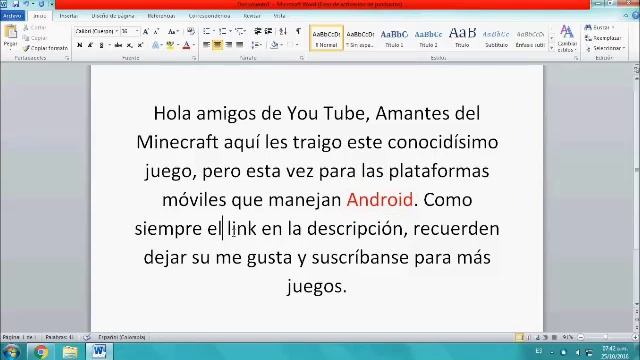Apply the Título 2 style

pos(428,38)
